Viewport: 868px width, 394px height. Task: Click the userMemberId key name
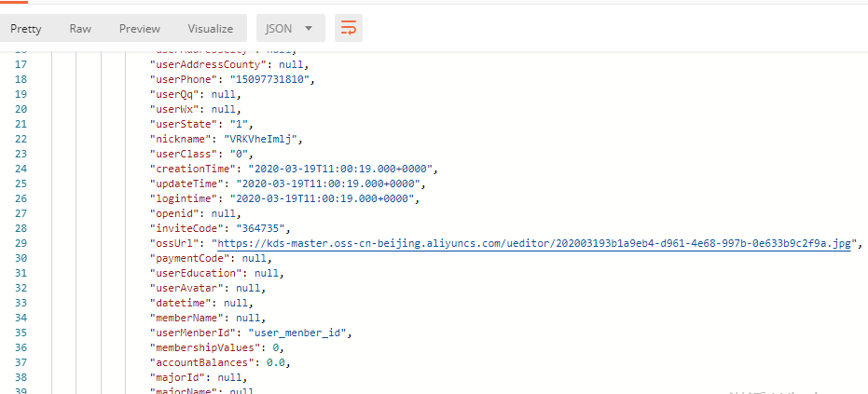pyautogui.click(x=190, y=333)
